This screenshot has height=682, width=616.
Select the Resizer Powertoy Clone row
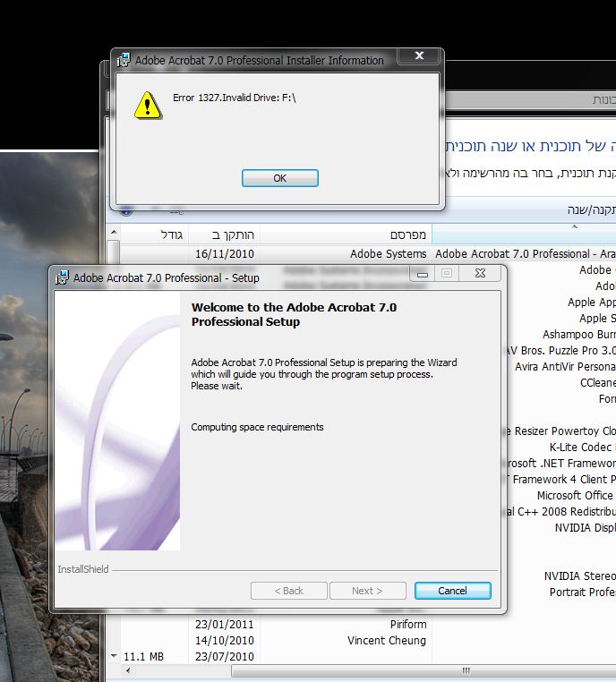[x=561, y=431]
